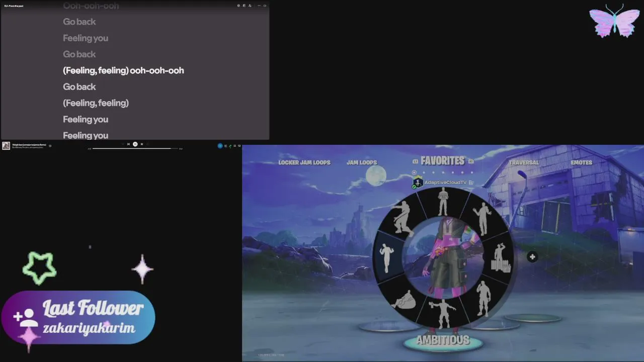
Task: Click the second icon in lyrics window title bar
Action: click(x=244, y=6)
